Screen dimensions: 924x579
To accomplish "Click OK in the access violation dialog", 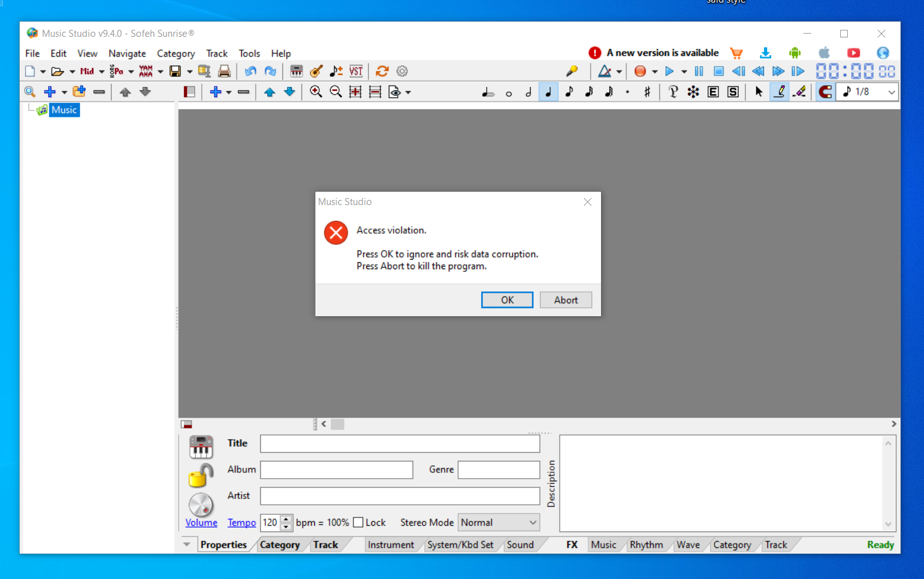I will click(507, 300).
